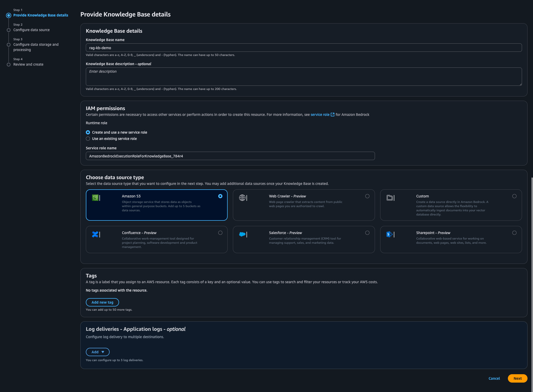Click the Step 1 progress circle indicator
Viewport: 533px width, 392px height.
[9, 15]
